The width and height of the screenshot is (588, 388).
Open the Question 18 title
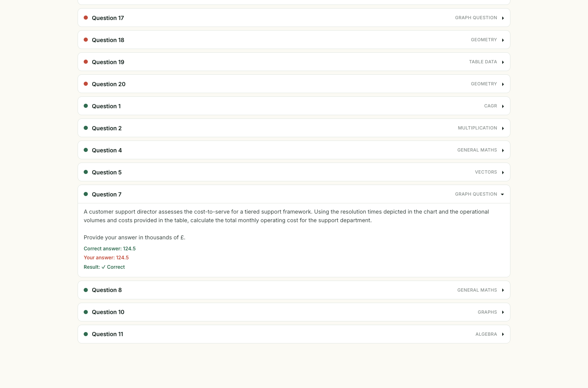108,40
